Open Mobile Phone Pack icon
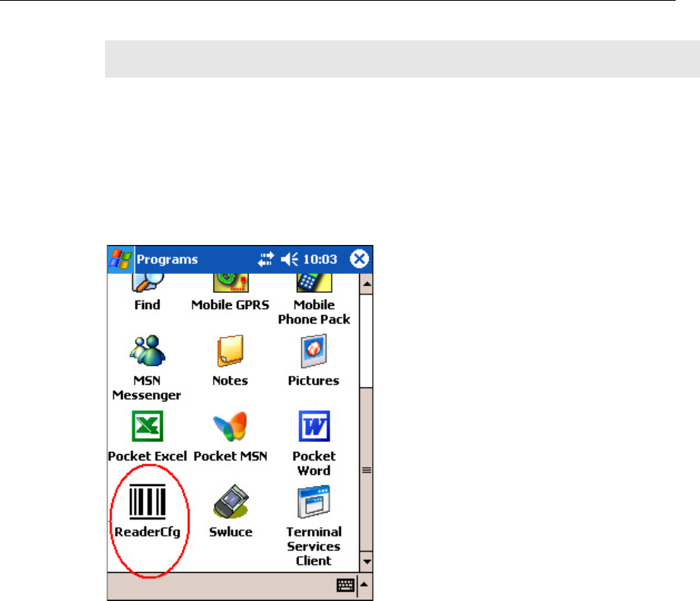Image resolution: width=700 pixels, height=601 pixels. pos(314,283)
